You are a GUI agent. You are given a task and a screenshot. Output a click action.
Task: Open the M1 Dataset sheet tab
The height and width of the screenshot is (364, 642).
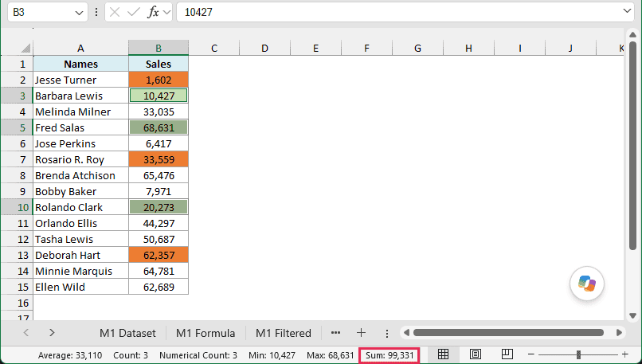[x=127, y=333]
